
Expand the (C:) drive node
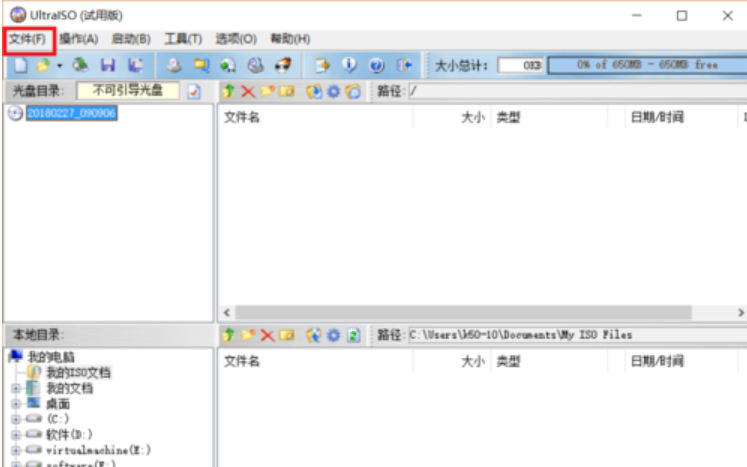pos(17,419)
